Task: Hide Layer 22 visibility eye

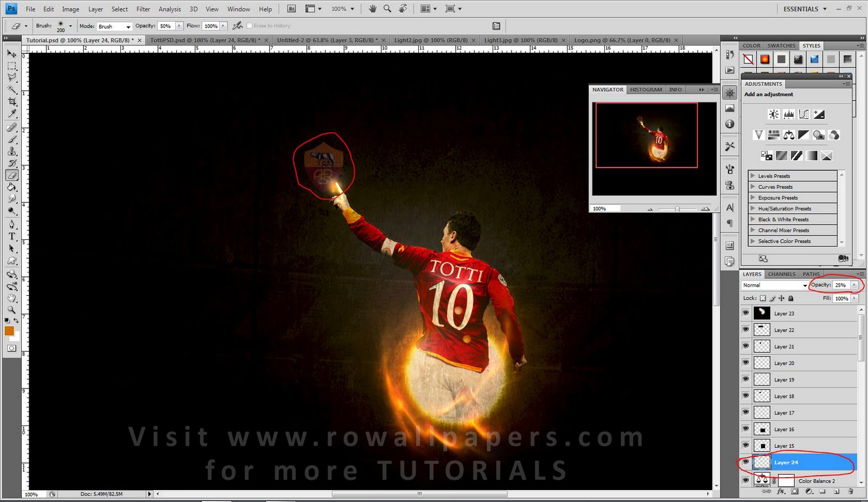Action: [x=745, y=329]
